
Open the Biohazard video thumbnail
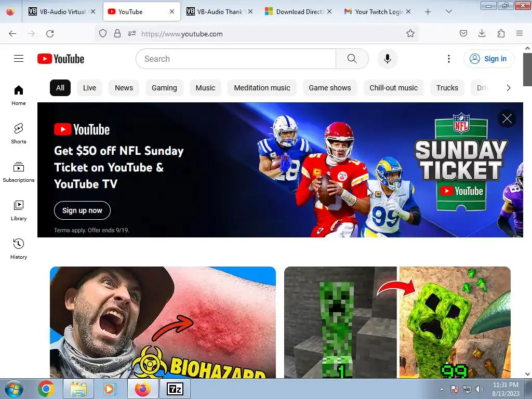pyautogui.click(x=163, y=322)
